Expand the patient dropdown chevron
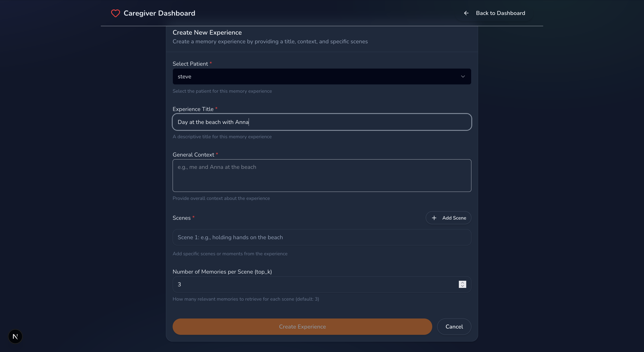The height and width of the screenshot is (352, 644). coord(463,77)
